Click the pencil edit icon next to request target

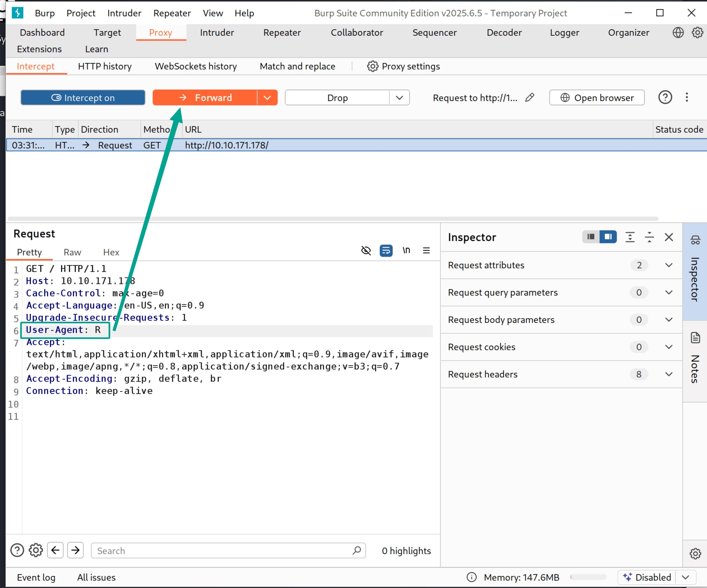pos(530,97)
